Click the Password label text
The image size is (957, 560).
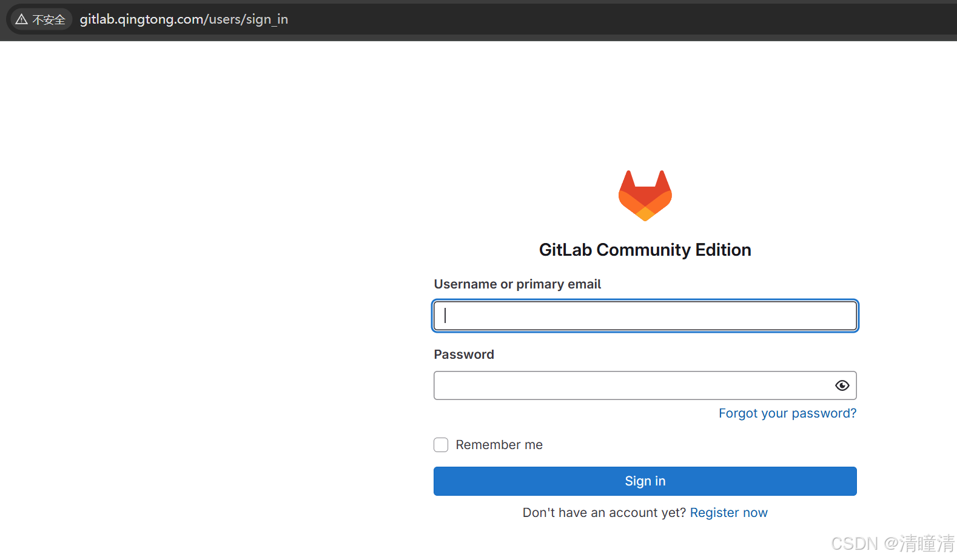pos(464,355)
